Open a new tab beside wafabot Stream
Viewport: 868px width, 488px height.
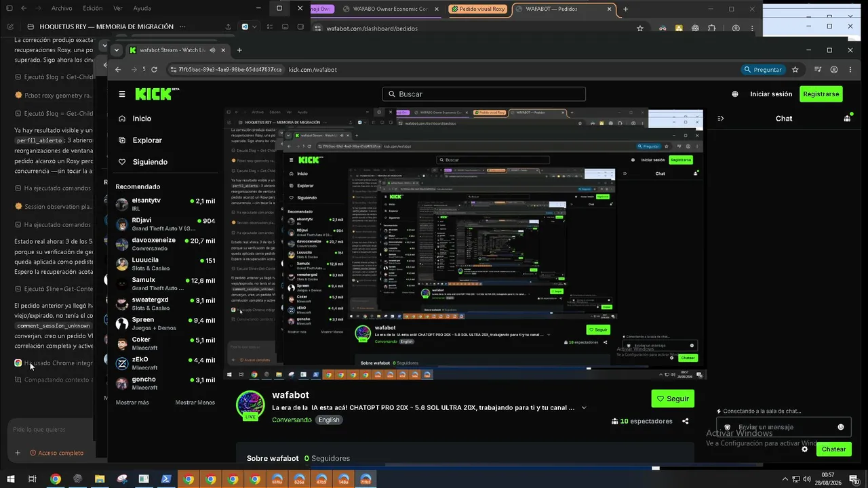pyautogui.click(x=239, y=50)
